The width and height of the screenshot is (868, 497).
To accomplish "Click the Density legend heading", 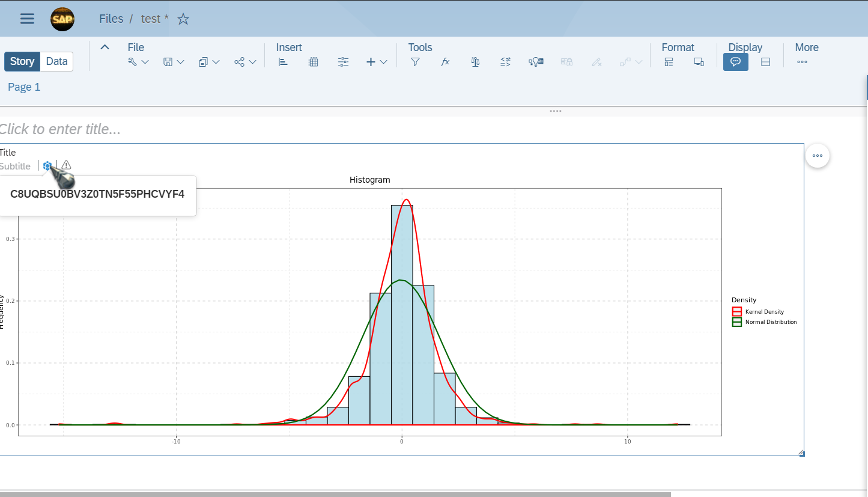I will 744,300.
